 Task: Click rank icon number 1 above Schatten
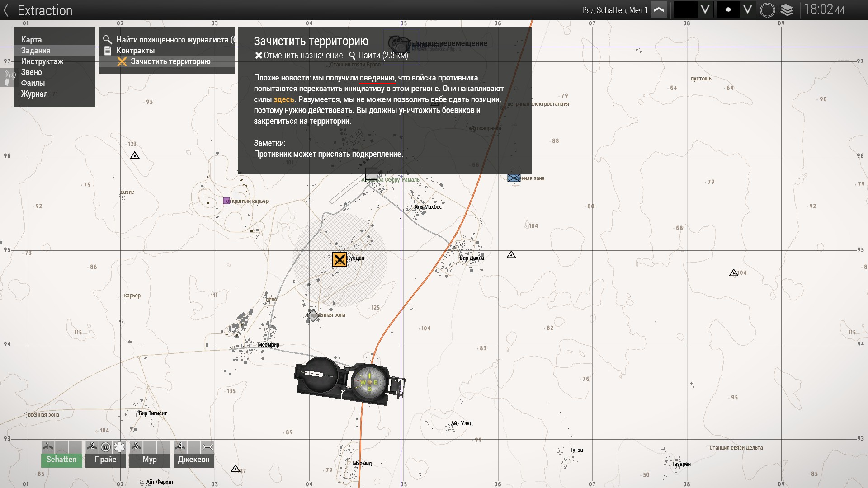[48, 446]
